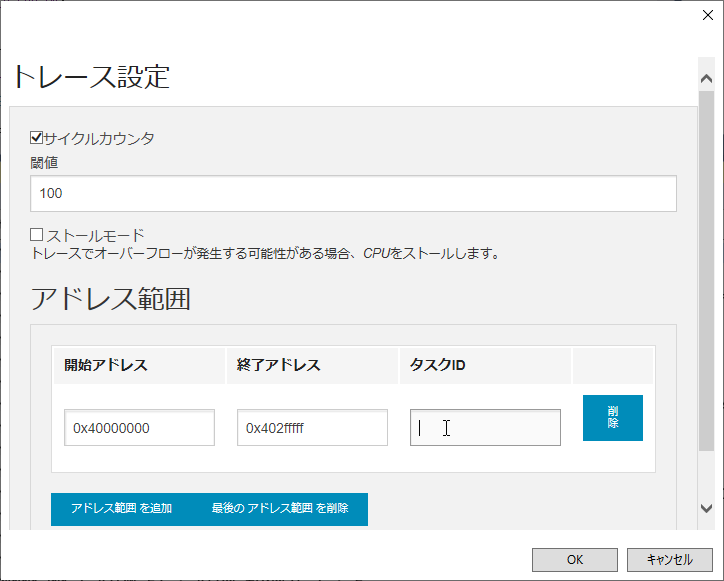724x581 pixels.
Task: Click the scrollbar down arrow
Action: click(x=706, y=508)
